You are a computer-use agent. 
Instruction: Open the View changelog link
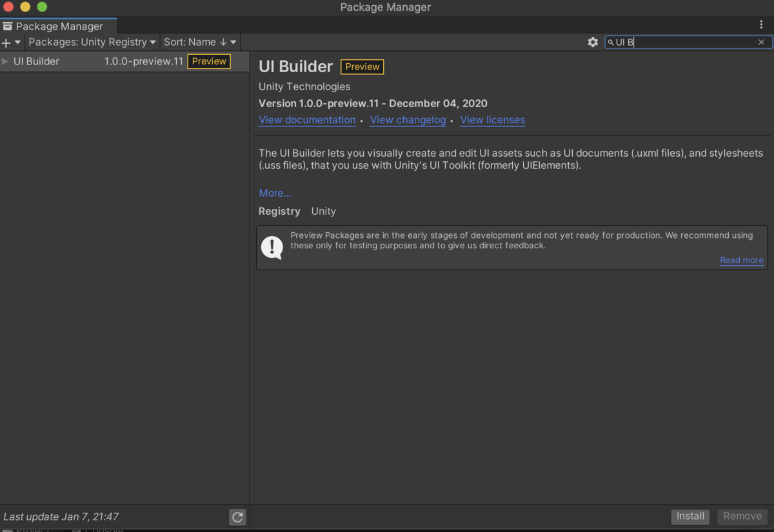click(408, 120)
